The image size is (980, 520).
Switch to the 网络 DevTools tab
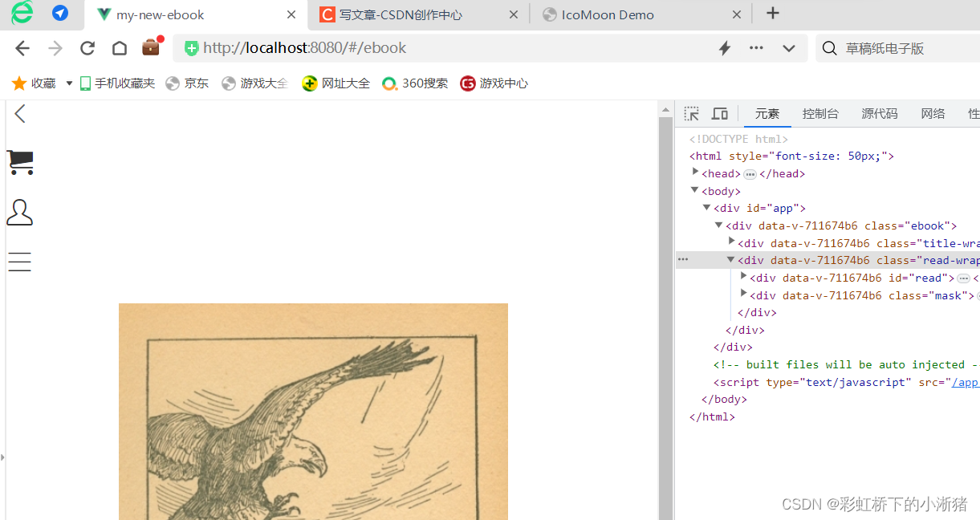pos(933,114)
